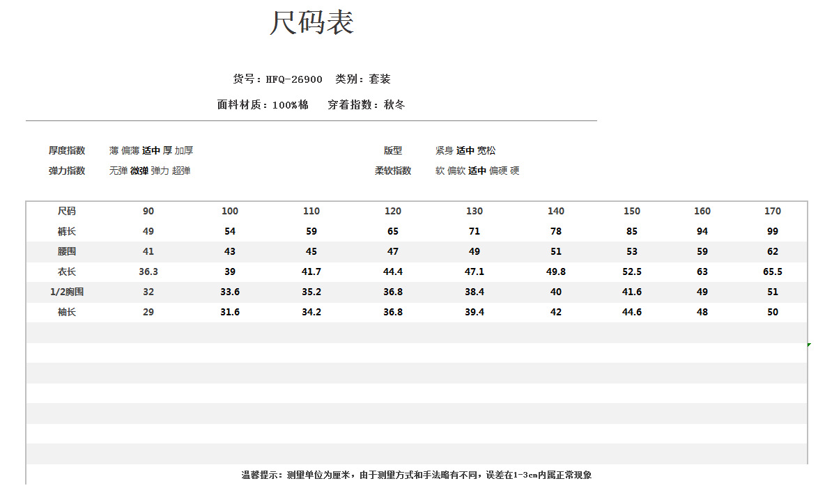Click size column header 90
Image resolution: width=825 pixels, height=504 pixels.
coord(148,211)
